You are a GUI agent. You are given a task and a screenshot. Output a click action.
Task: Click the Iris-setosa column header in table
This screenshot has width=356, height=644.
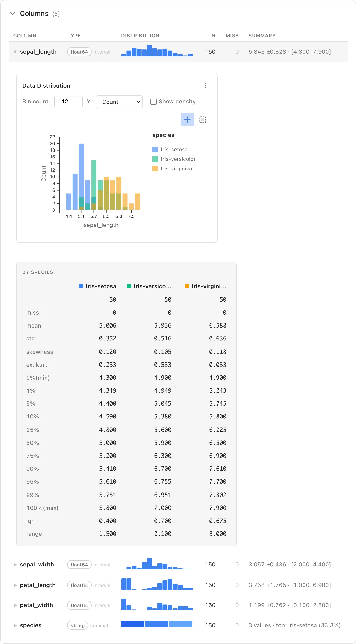point(98,286)
